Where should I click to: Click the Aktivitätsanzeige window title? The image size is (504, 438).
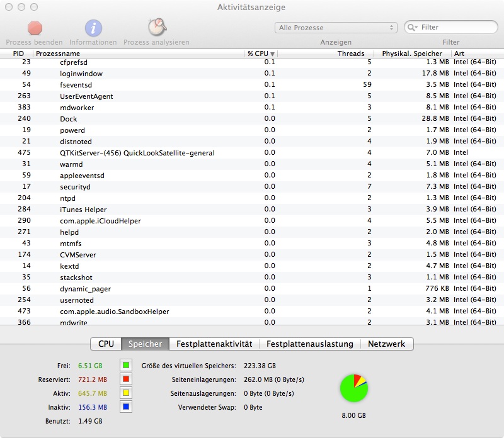pyautogui.click(x=251, y=7)
